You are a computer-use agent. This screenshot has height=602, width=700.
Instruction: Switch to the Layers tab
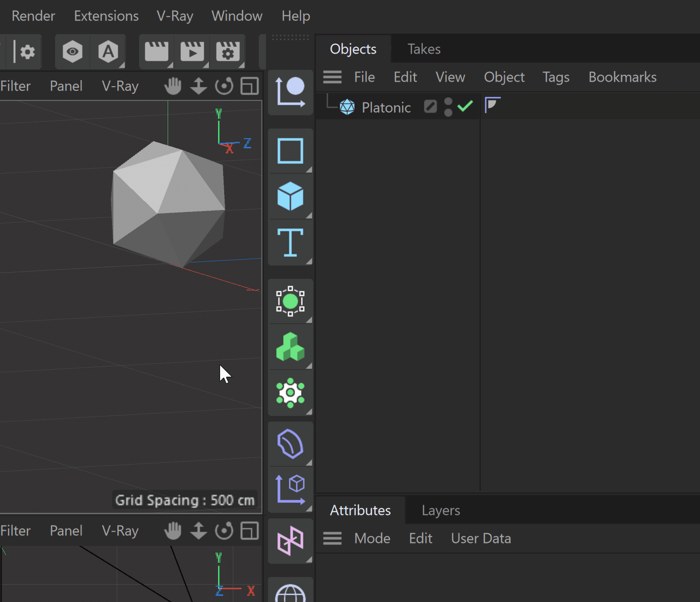(x=441, y=510)
